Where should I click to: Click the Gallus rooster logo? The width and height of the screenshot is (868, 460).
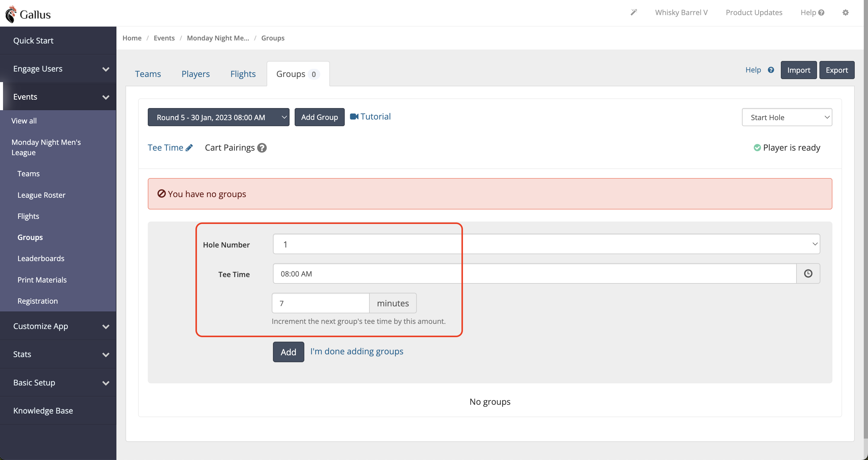[x=11, y=14]
